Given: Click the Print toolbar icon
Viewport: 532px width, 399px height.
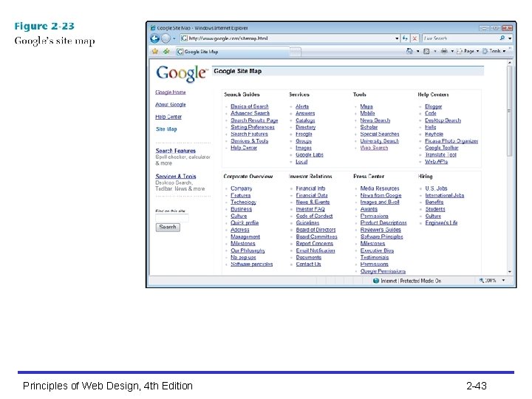Looking at the screenshot, I should pyautogui.click(x=444, y=51).
